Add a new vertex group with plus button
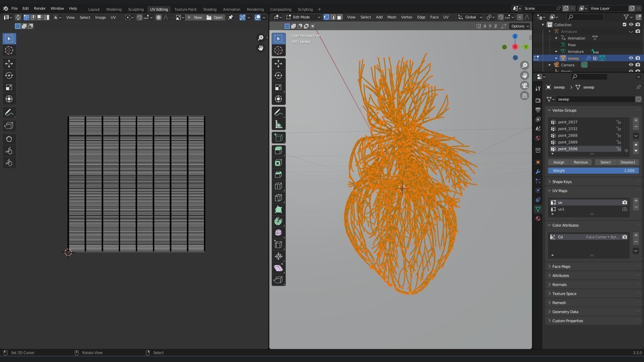The width and height of the screenshot is (644, 362). point(636,120)
